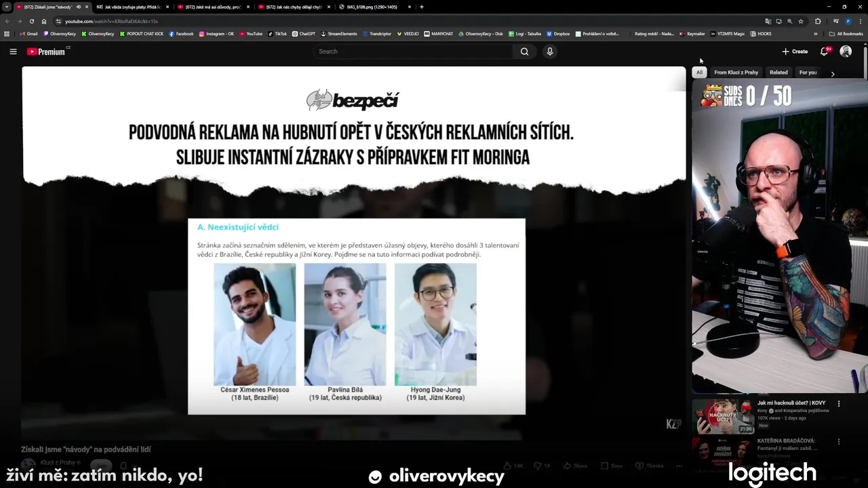Open the Gmail bookmark

click(x=29, y=33)
